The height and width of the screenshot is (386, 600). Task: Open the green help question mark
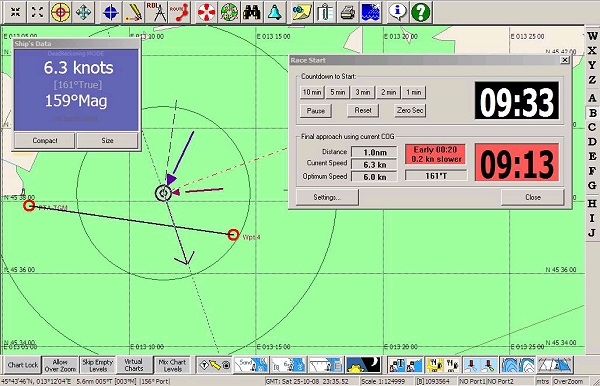(x=421, y=12)
